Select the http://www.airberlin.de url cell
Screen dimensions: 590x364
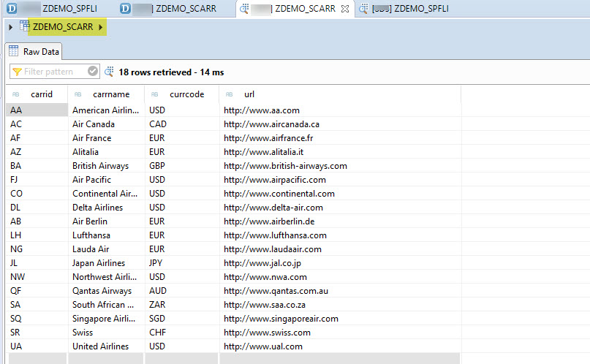coord(340,221)
